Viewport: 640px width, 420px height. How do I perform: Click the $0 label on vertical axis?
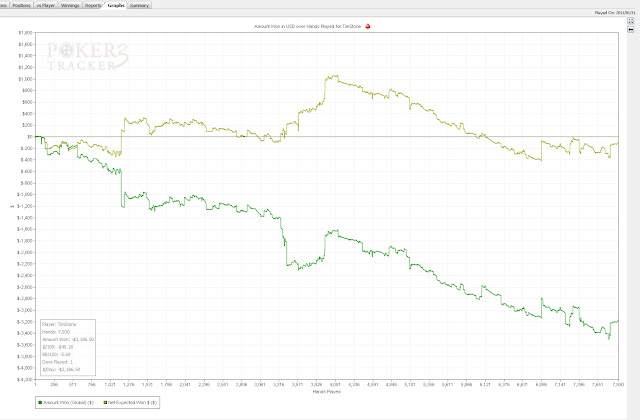click(30, 137)
